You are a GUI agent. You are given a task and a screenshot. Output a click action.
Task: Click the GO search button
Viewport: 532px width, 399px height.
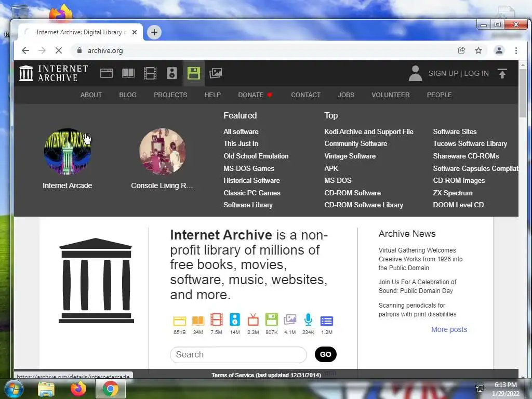pyautogui.click(x=325, y=354)
